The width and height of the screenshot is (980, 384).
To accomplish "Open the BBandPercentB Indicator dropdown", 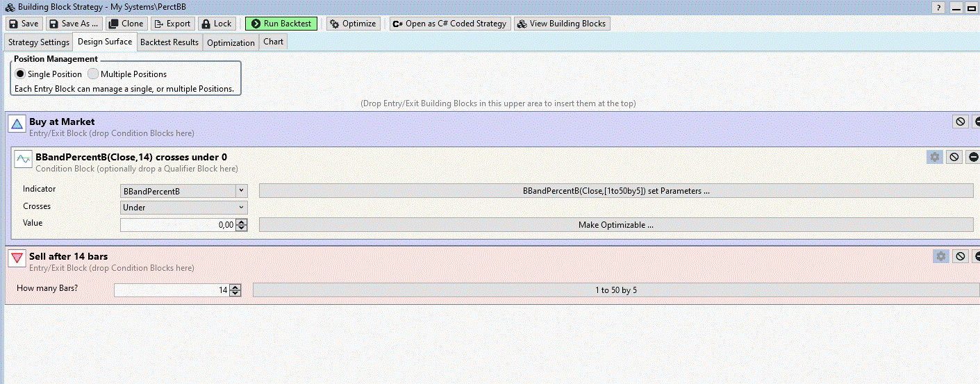I will tap(184, 190).
